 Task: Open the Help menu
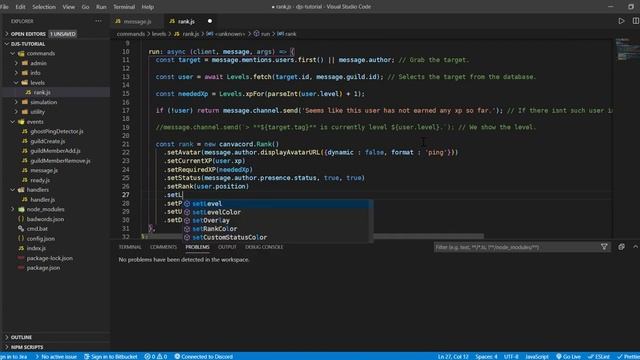click(x=148, y=7)
